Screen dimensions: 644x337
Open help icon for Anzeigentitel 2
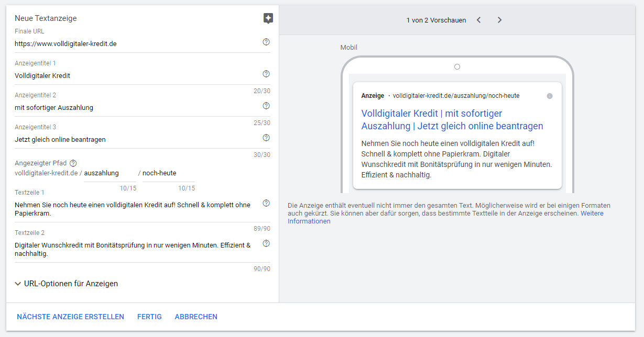266,106
